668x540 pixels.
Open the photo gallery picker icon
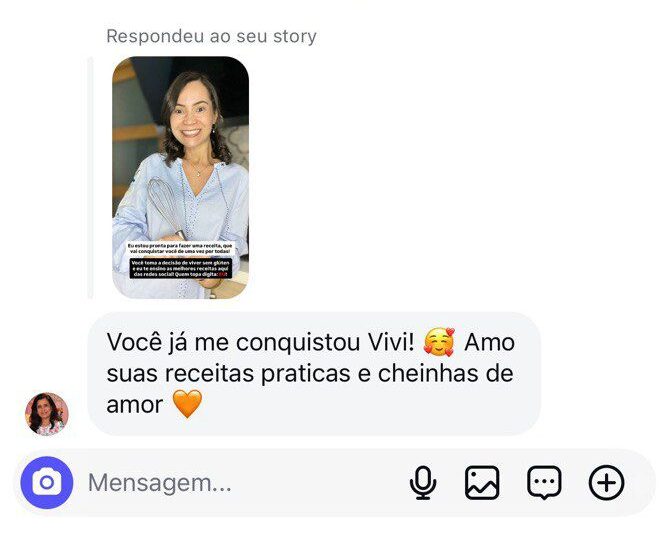click(482, 483)
